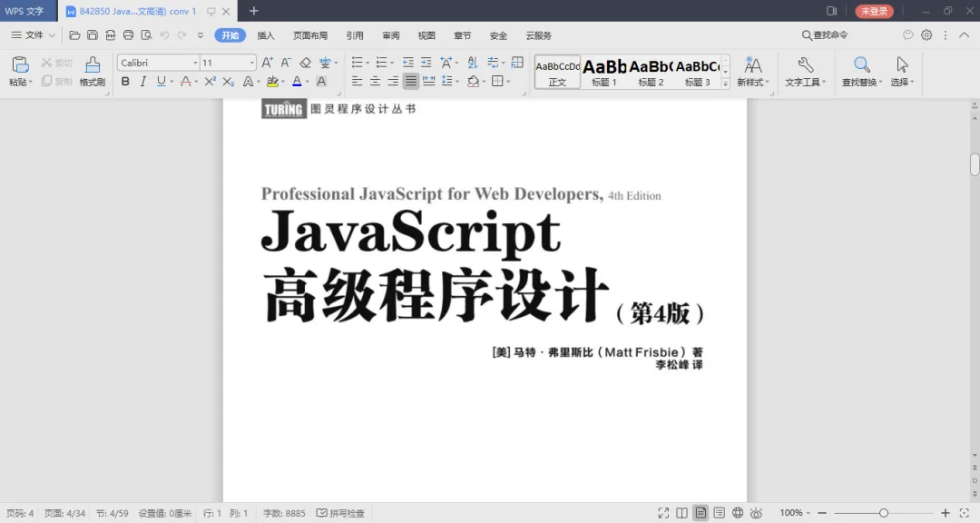This screenshot has width=980, height=523.
Task: Open the bullet list dropdown arrow
Action: pos(367,63)
